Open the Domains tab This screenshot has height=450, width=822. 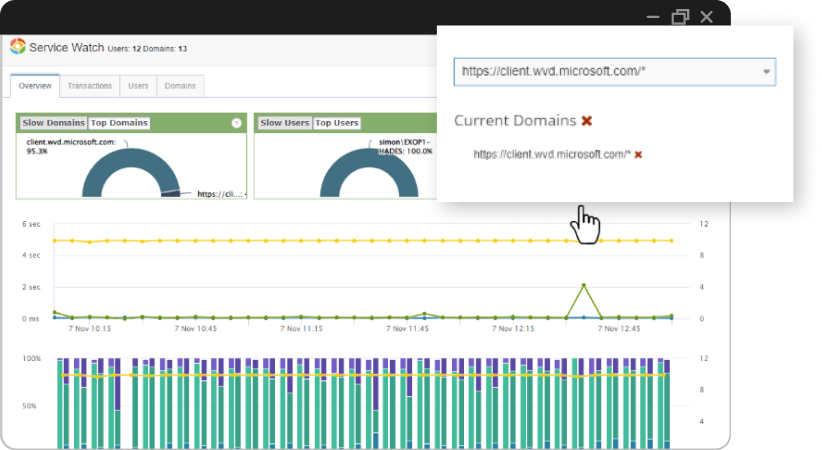click(180, 86)
